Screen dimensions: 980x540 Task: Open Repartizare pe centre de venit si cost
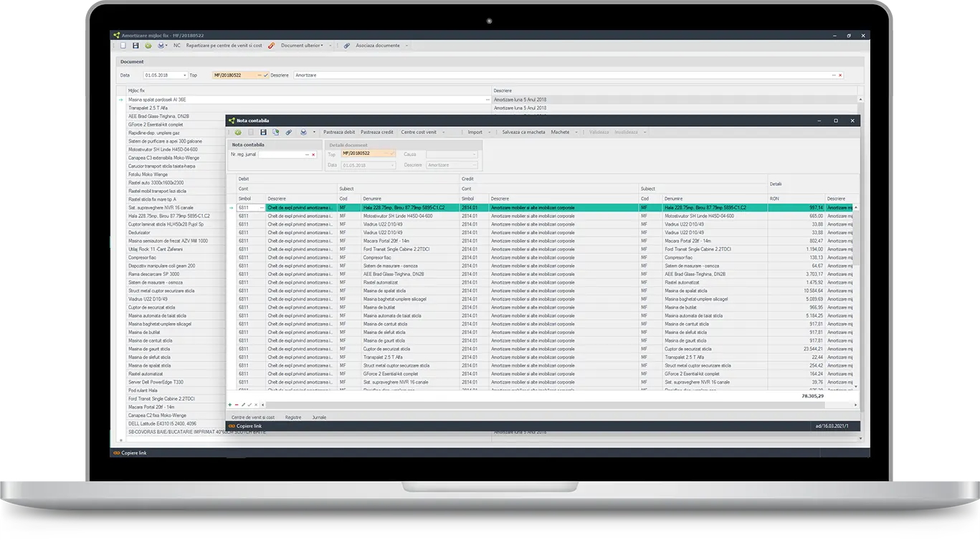pyautogui.click(x=224, y=45)
